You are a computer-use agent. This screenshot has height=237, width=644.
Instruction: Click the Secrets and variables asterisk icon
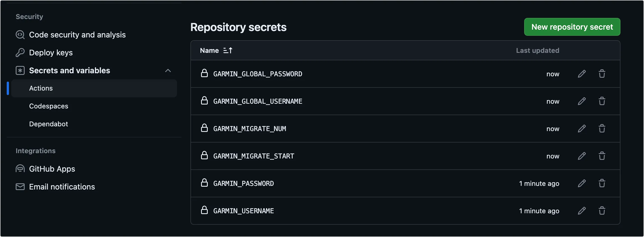tap(20, 70)
